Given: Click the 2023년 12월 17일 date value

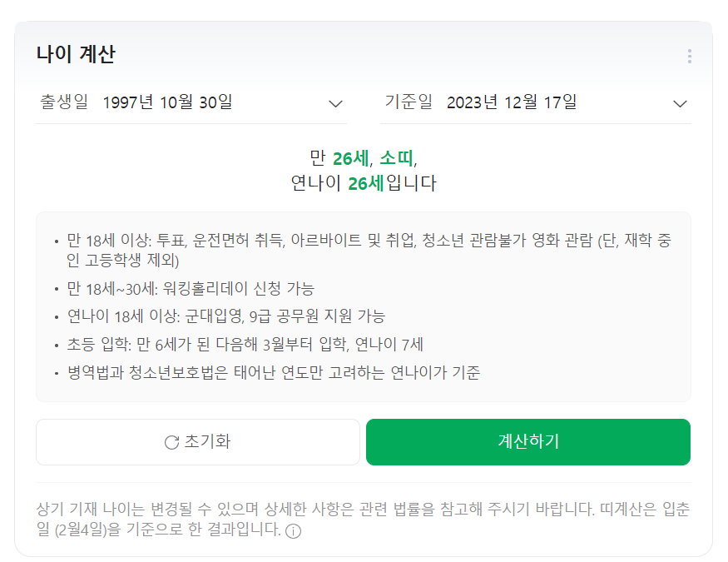Looking at the screenshot, I should pyautogui.click(x=513, y=102).
